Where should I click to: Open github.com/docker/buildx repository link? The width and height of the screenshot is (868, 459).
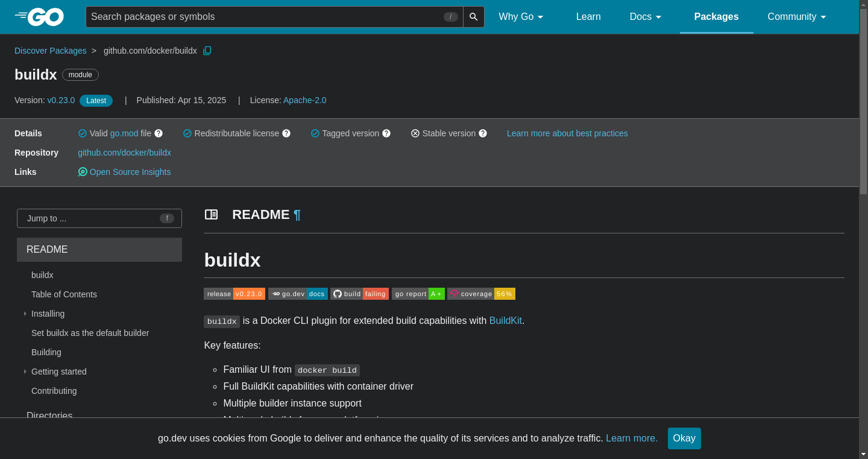coord(124,153)
